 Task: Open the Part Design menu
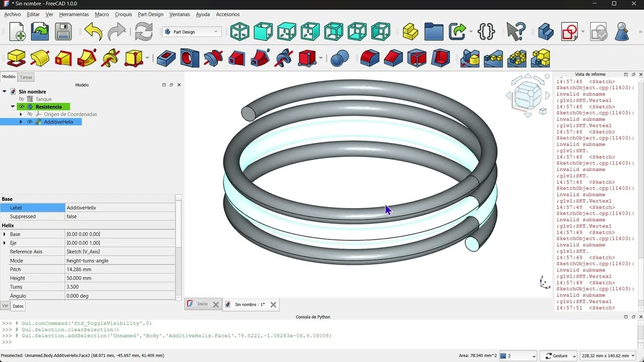pyautogui.click(x=150, y=14)
